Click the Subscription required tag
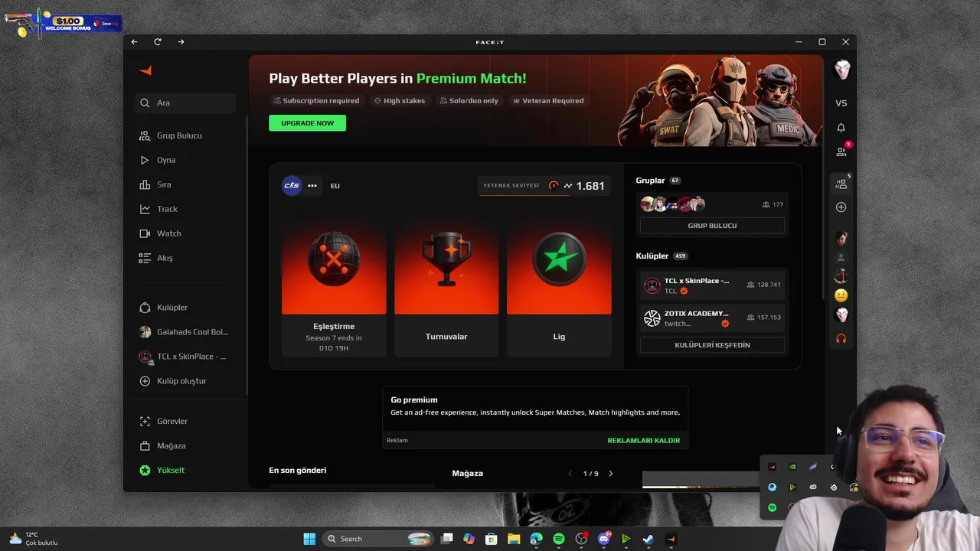This screenshot has width=980, height=551. tap(317, 101)
